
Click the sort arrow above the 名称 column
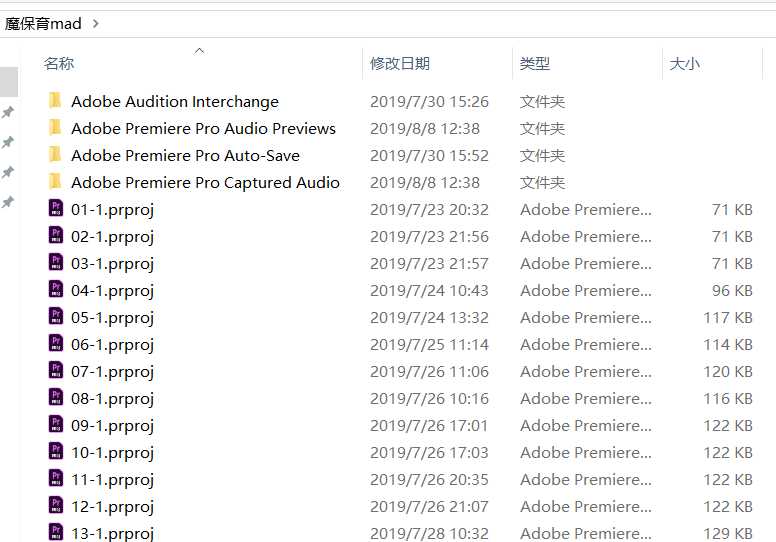[199, 50]
